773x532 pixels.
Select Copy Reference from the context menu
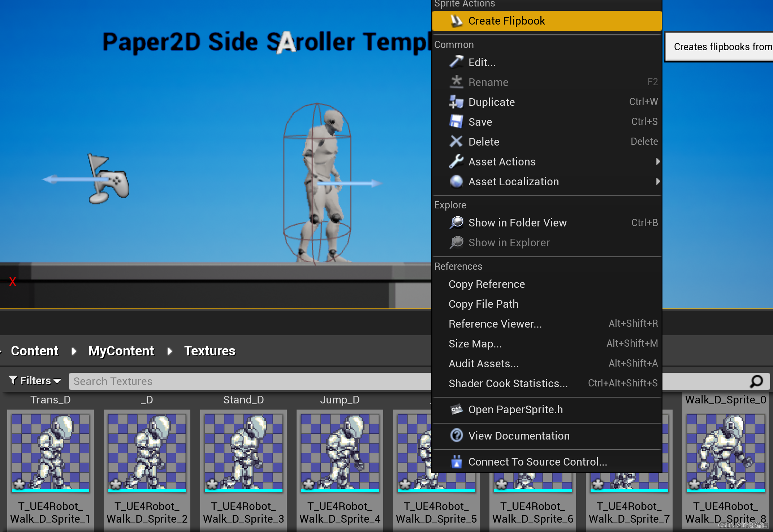487,284
